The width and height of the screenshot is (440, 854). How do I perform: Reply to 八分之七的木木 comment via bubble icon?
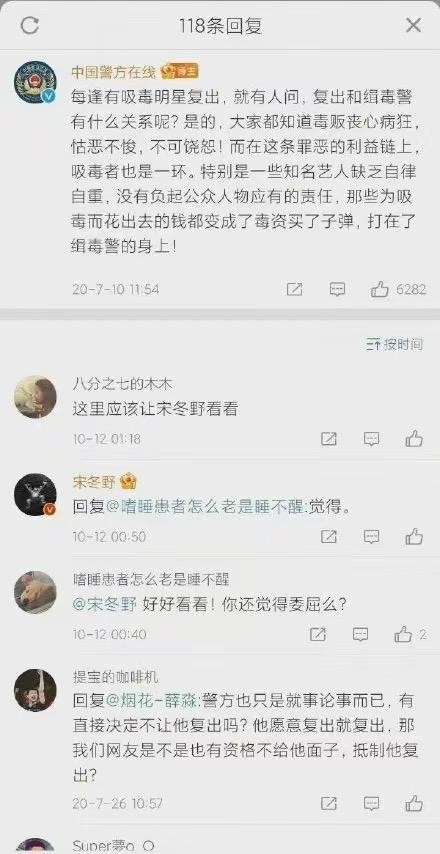(371, 439)
